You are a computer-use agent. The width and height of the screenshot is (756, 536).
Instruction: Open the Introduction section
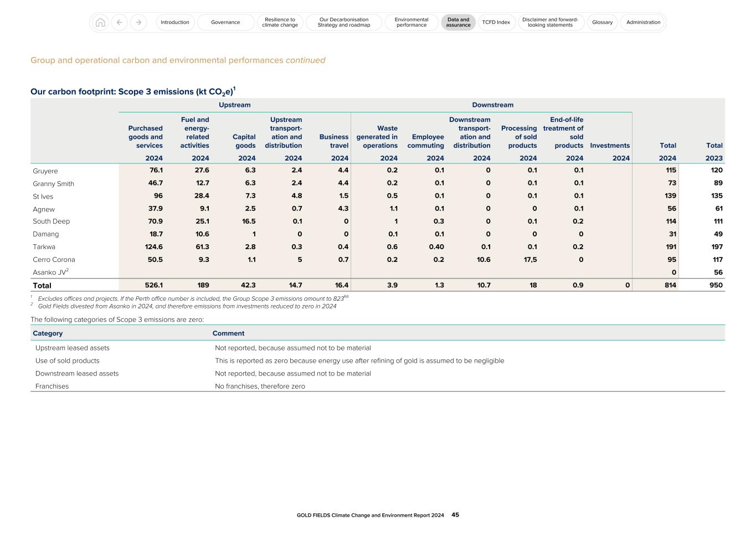click(175, 22)
